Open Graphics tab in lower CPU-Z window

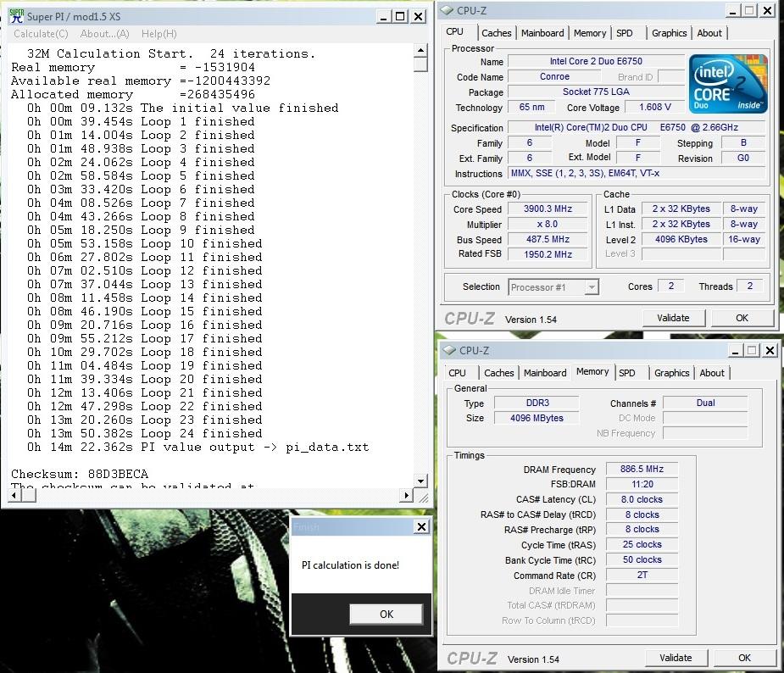[671, 373]
